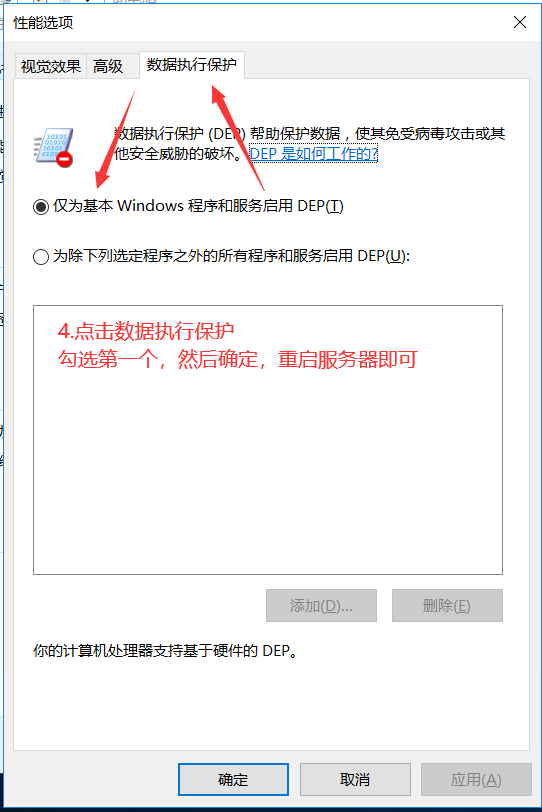Click the 删除(E) button
Screen dimensions: 542x812
click(x=447, y=605)
